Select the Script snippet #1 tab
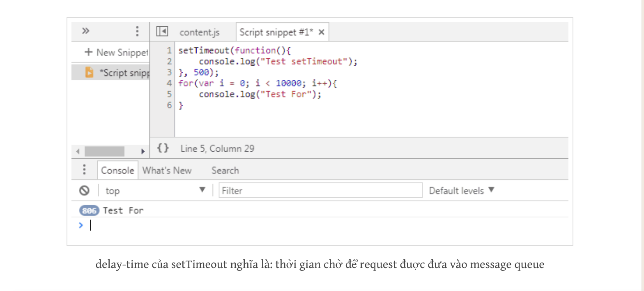 [x=276, y=32]
